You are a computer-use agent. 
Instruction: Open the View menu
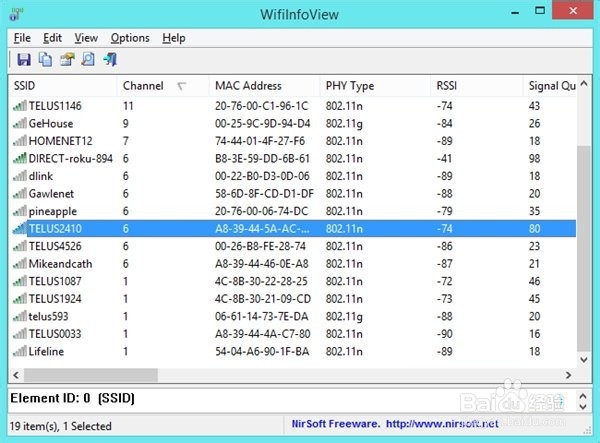(86, 38)
